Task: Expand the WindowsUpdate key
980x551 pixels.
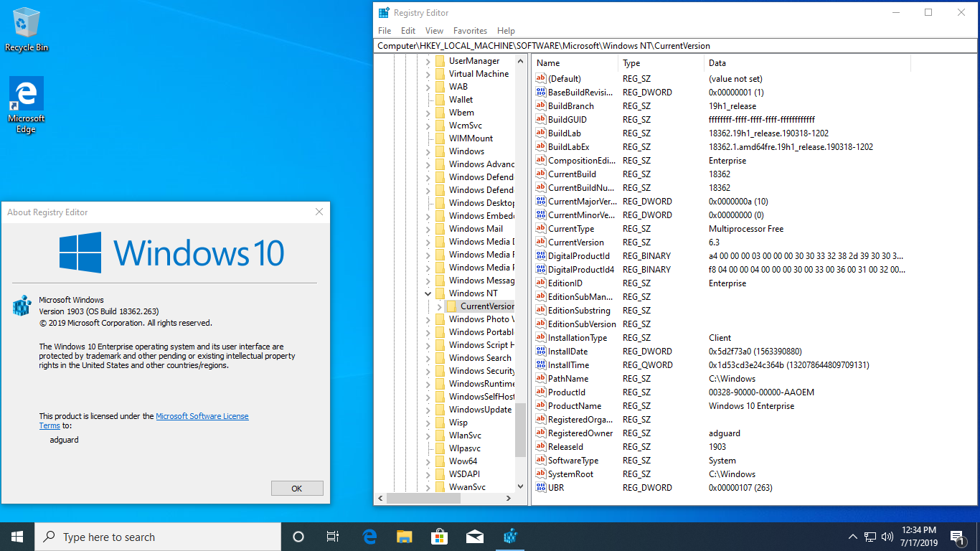Action: click(x=428, y=410)
